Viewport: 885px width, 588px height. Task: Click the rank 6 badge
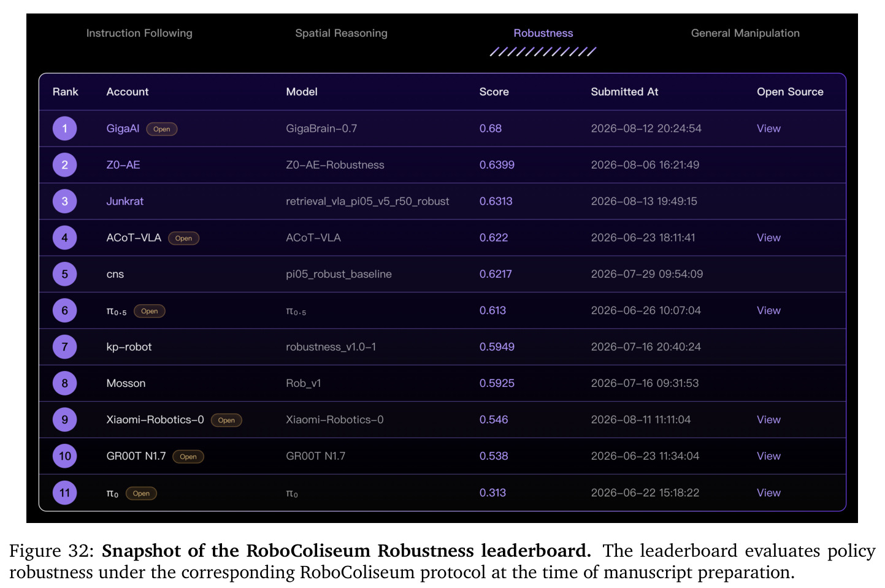(x=64, y=310)
